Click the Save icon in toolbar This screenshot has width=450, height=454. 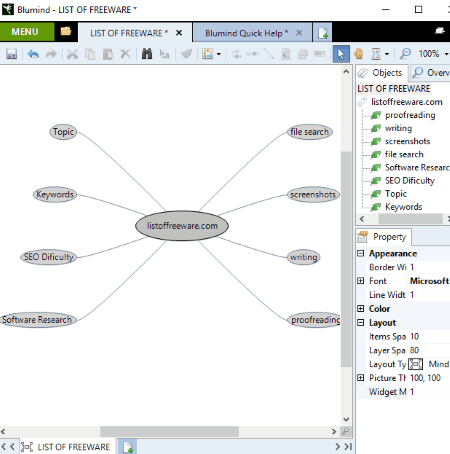(11, 54)
